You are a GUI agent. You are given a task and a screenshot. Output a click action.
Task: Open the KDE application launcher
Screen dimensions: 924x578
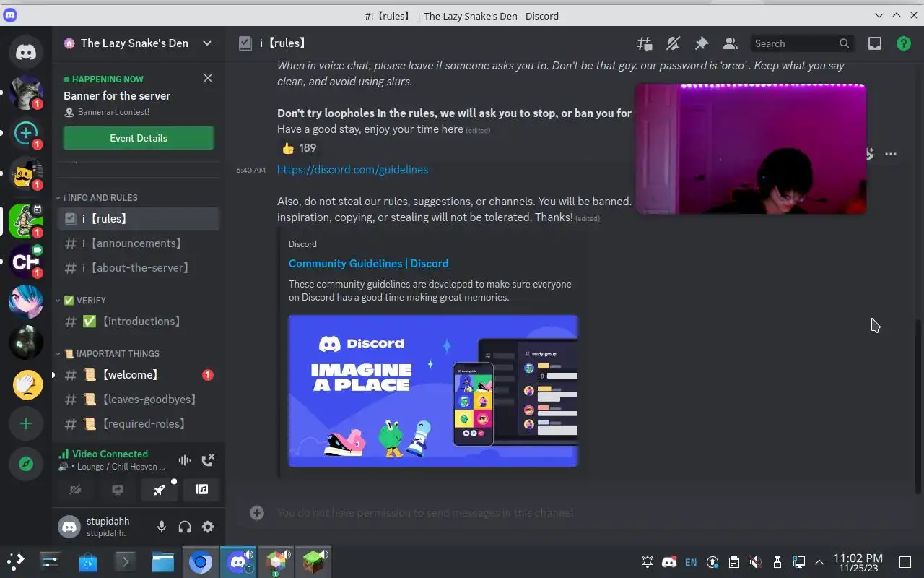pos(16,561)
